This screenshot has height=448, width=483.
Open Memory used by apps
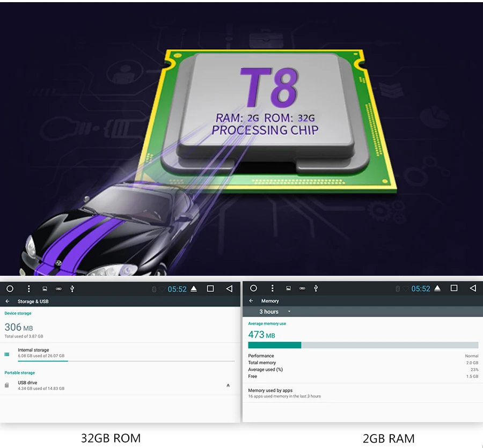[x=363, y=393]
